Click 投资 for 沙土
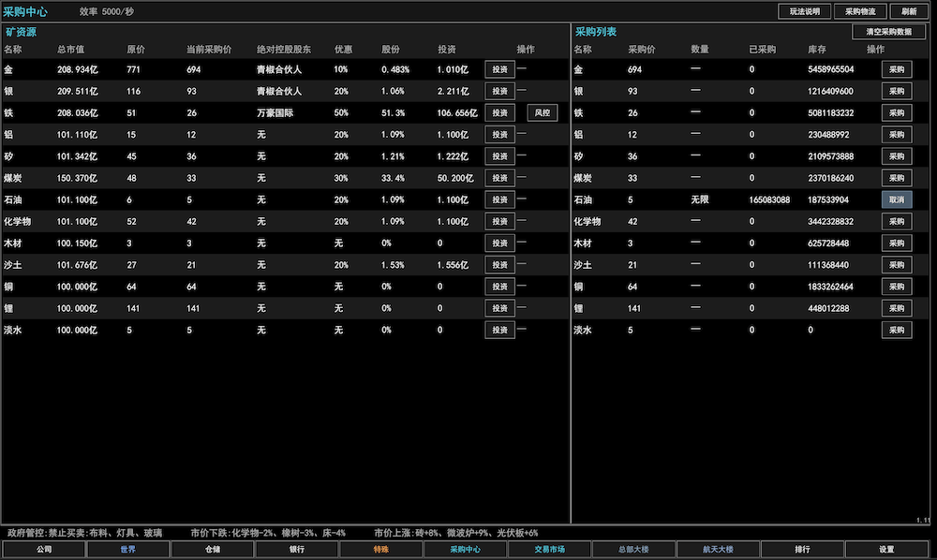 pos(499,264)
